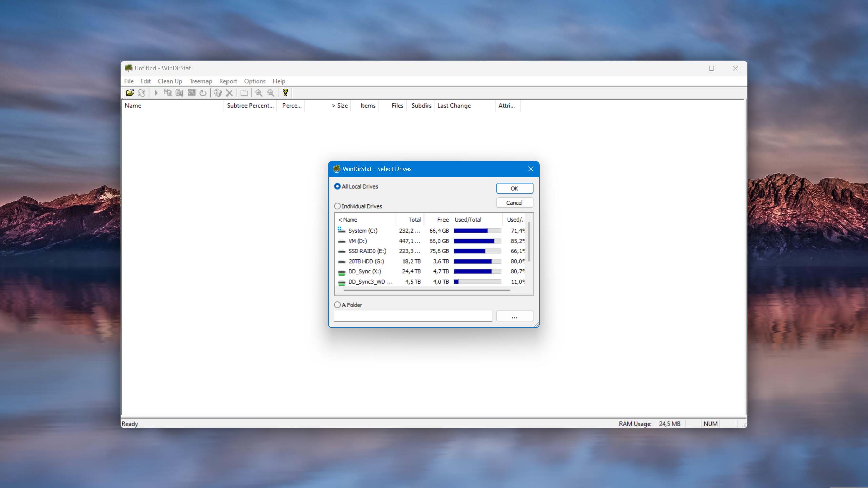Click the resize grip of Select Drives dialog
The image size is (868, 488).
(536, 325)
